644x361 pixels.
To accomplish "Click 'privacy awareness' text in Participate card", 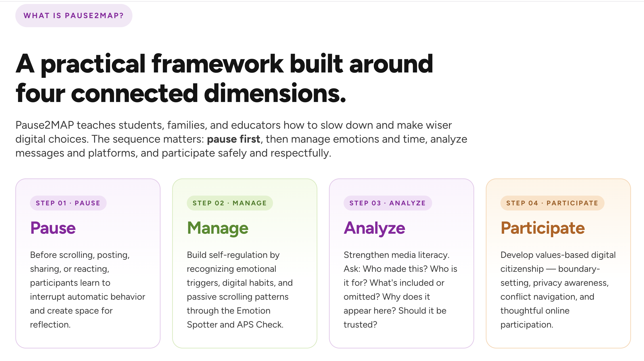I will [571, 283].
